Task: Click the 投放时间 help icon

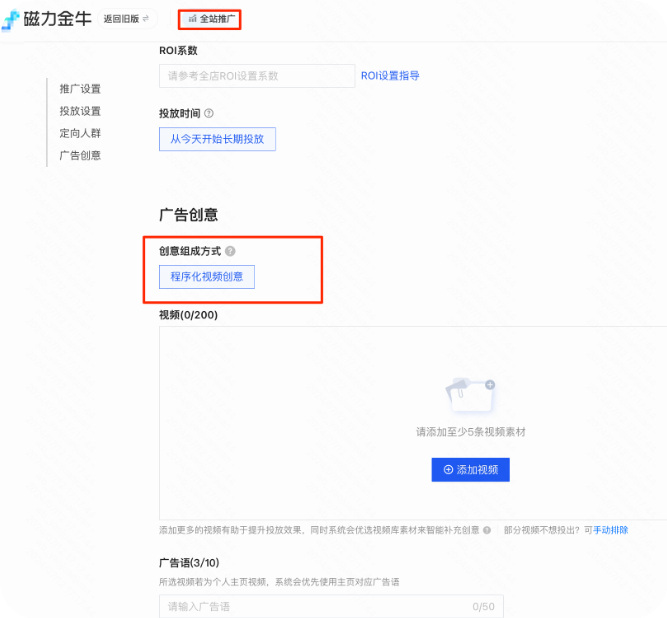Action: pyautogui.click(x=209, y=113)
